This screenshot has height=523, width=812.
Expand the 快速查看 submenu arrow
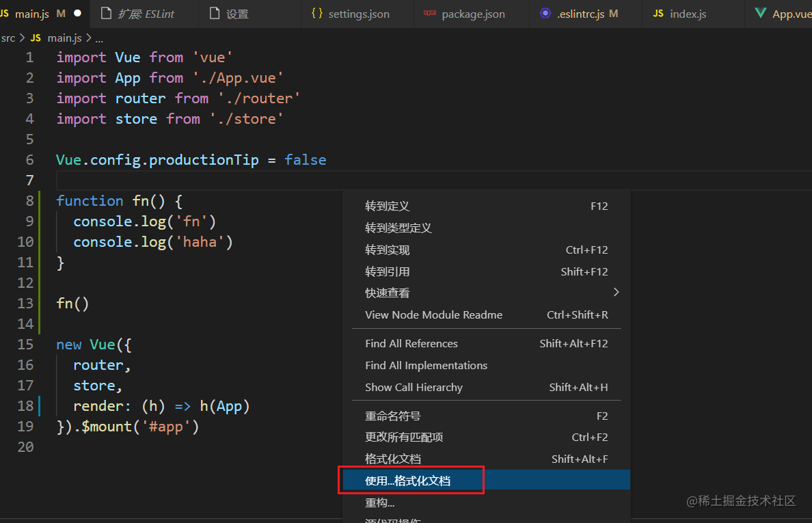click(617, 292)
